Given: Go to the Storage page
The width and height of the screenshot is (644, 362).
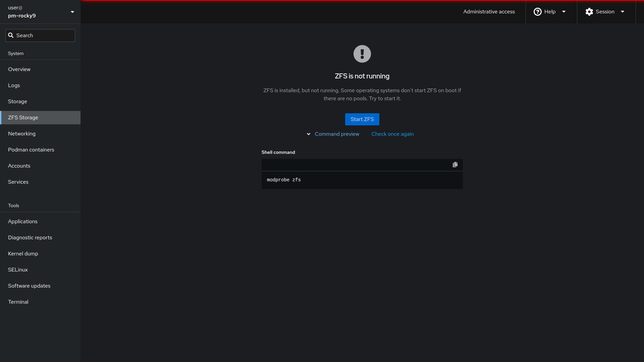Looking at the screenshot, I should pos(40,102).
